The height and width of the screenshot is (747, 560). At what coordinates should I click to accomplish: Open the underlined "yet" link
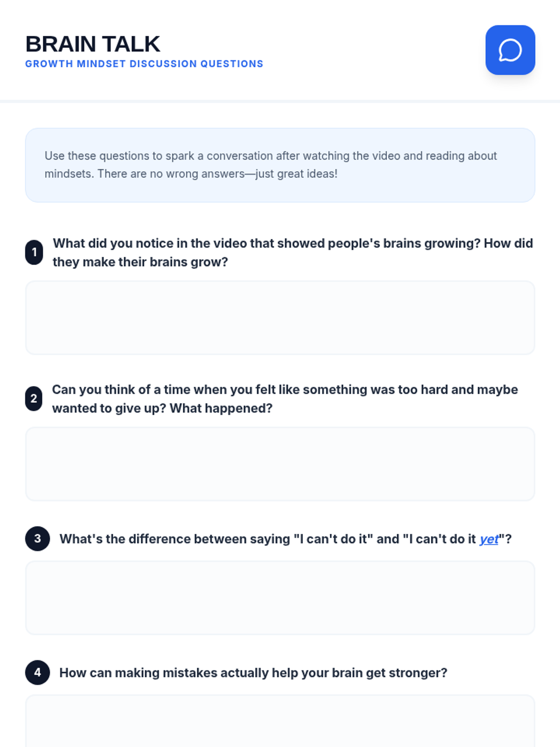coord(489,539)
